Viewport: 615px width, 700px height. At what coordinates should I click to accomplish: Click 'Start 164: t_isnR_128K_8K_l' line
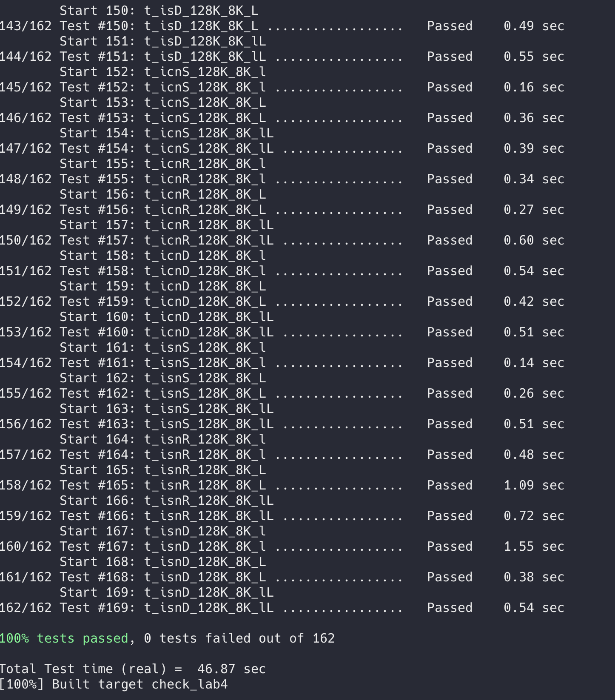[x=163, y=439]
